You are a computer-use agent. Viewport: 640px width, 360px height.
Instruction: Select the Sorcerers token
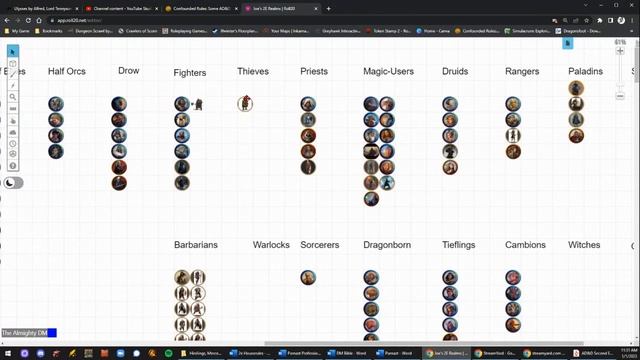click(308, 278)
